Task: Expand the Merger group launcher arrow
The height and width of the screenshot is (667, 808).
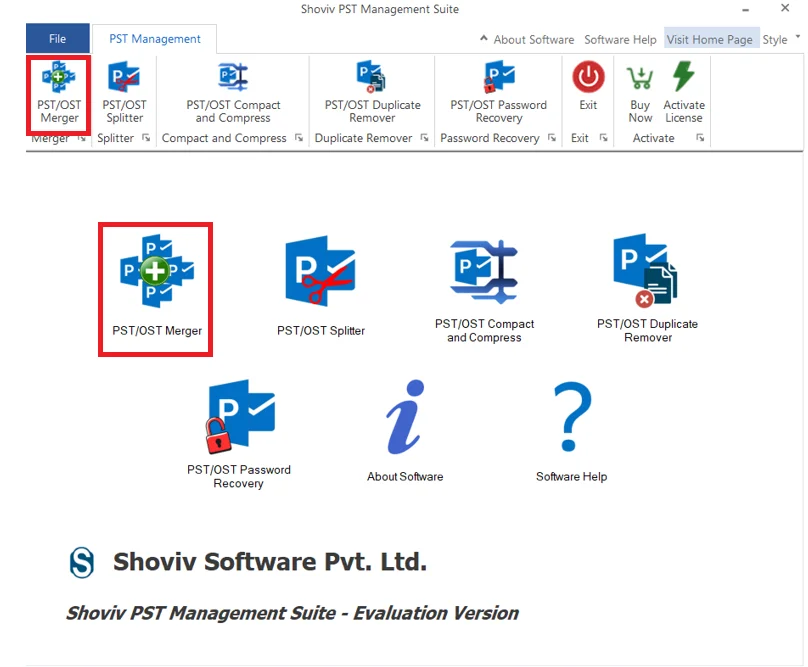Action: (x=82, y=138)
